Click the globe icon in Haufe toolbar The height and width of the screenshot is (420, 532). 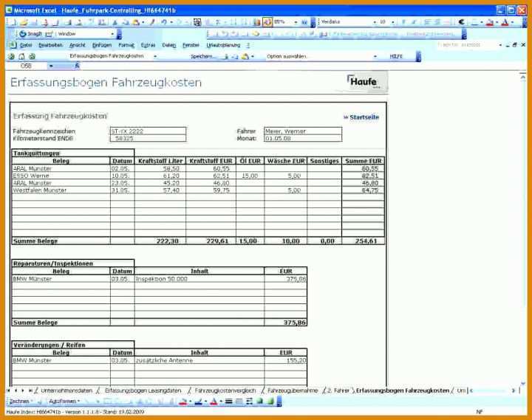click(11, 57)
